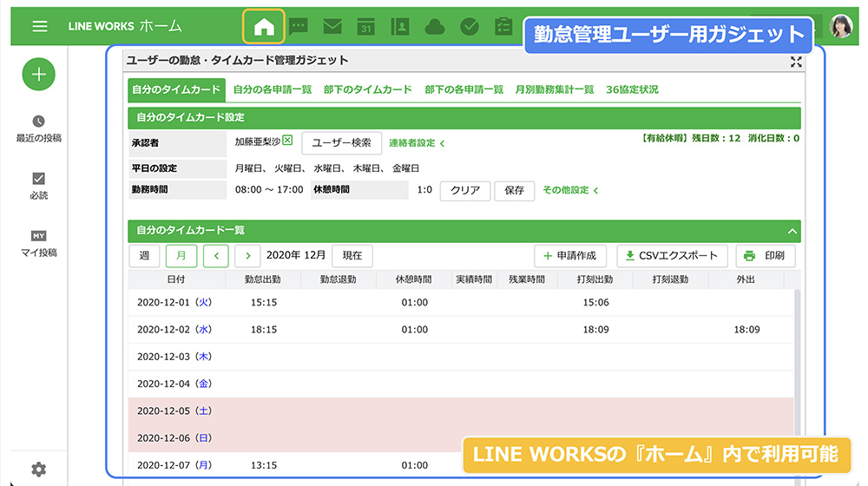Click 申請作成 button
The height and width of the screenshot is (486, 868).
(570, 256)
